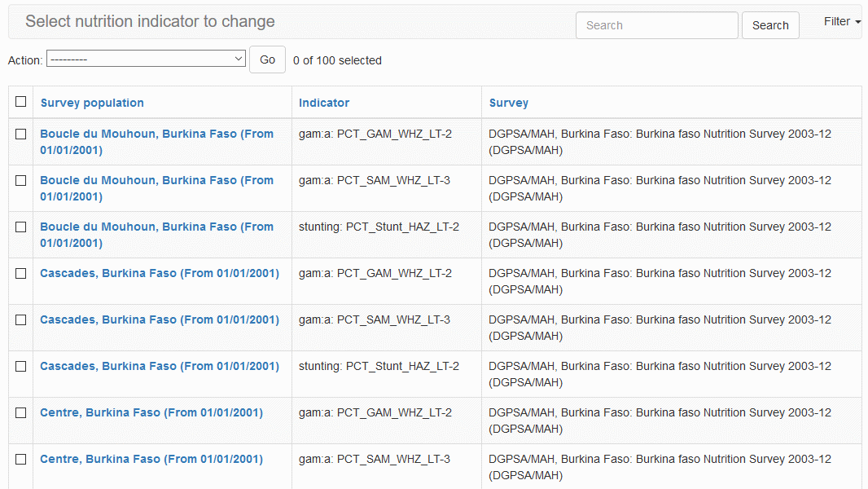Toggle the select-all checkbox in table header
Image resolution: width=868 pixels, height=489 pixels.
21,102
